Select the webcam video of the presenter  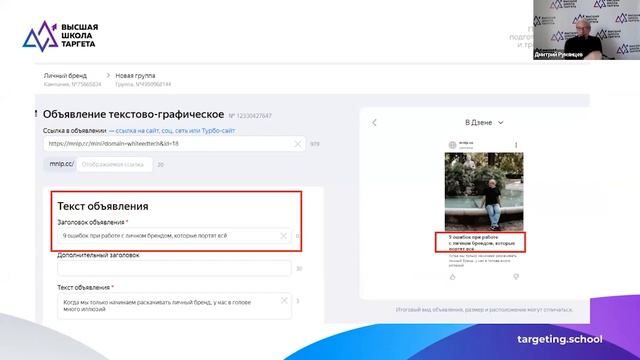click(x=587, y=30)
